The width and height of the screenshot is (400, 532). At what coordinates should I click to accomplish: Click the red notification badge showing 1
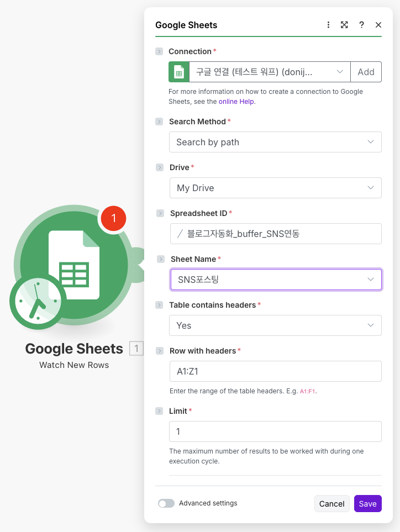pos(113,218)
